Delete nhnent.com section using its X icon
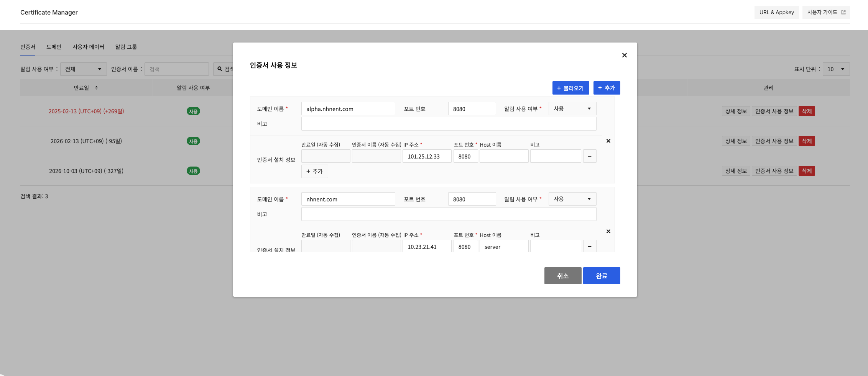 click(608, 231)
